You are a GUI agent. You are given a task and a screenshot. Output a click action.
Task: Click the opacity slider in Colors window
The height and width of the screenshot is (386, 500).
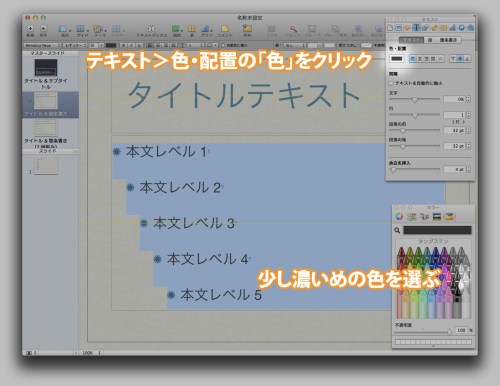(423, 331)
